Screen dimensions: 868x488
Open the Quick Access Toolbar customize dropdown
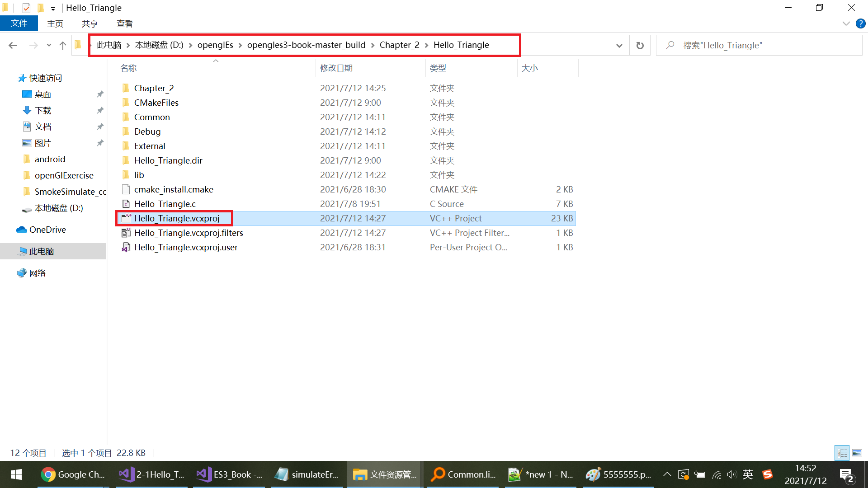[53, 8]
